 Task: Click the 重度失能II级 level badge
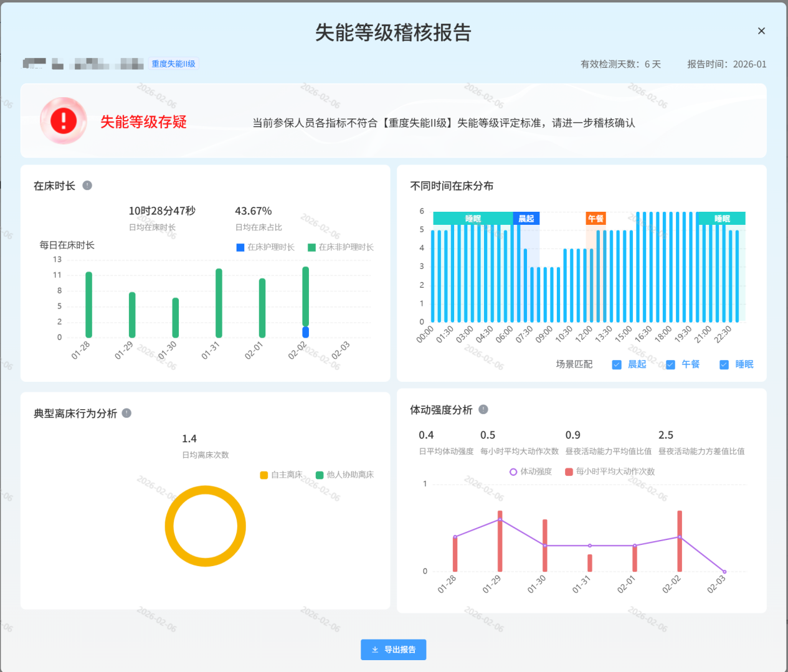tap(173, 63)
